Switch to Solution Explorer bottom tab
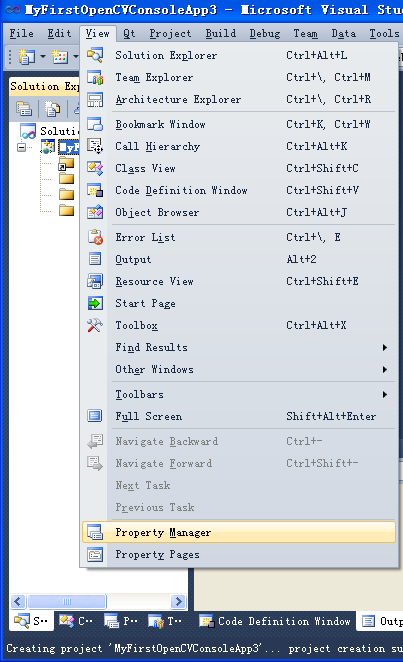403x662 pixels. click(31, 621)
